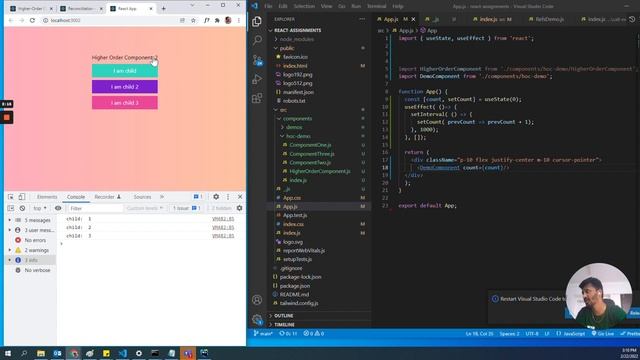Viewport: 640px width, 360px height.
Task: Collapse the components folder
Action: [x=297, y=118]
